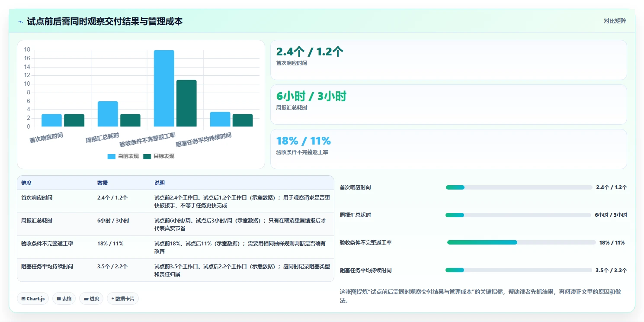Click the large 18% / 11% card value
Viewport: 644px width, 322px height.
point(304,141)
